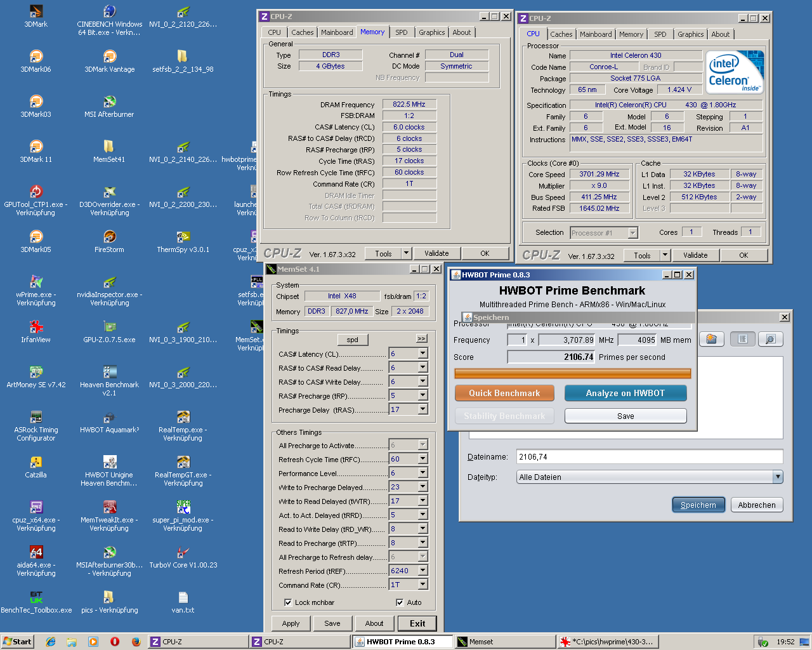Launch 3DMark06 from the desktop
This screenshot has height=650, width=812.
tap(36, 62)
